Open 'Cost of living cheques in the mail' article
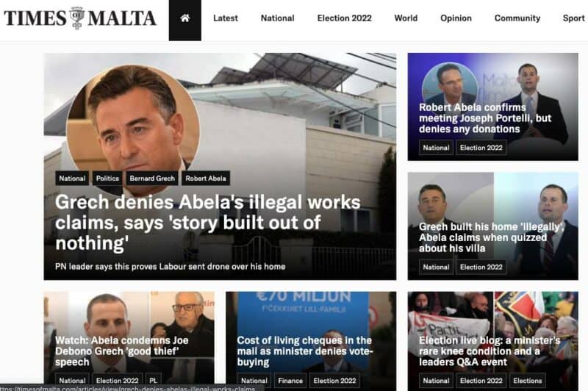This screenshot has height=391, width=588. tap(305, 351)
